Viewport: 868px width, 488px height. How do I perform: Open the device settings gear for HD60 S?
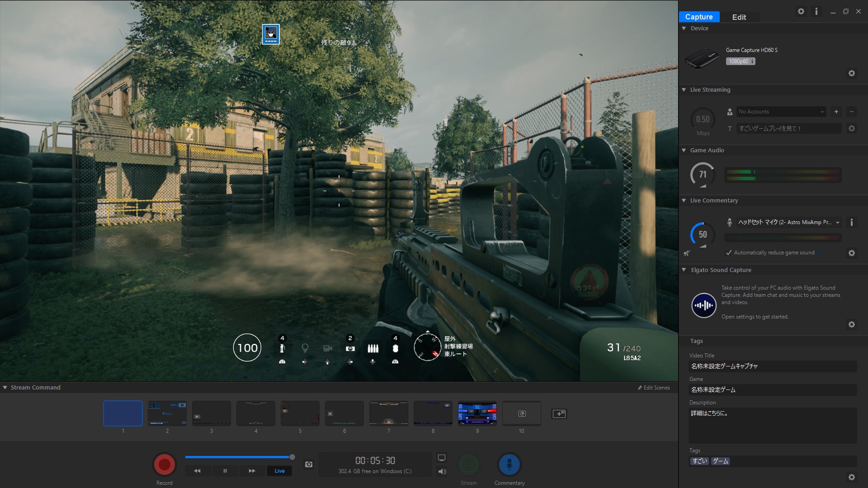coord(852,73)
